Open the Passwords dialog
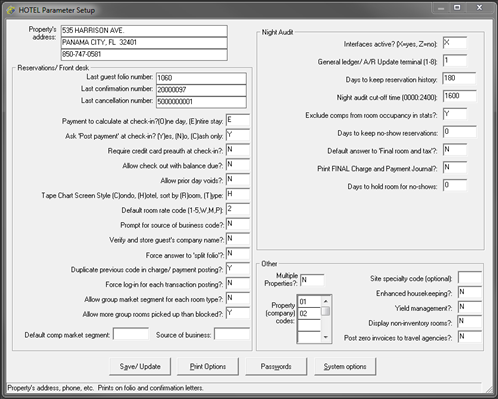 [x=276, y=367]
